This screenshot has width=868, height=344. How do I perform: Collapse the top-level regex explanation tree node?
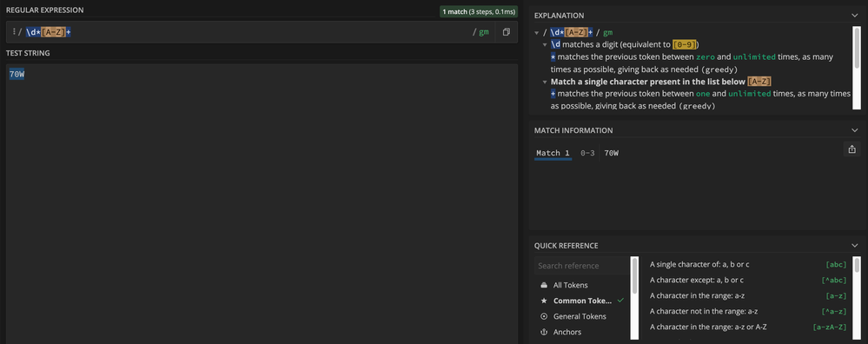click(x=536, y=33)
